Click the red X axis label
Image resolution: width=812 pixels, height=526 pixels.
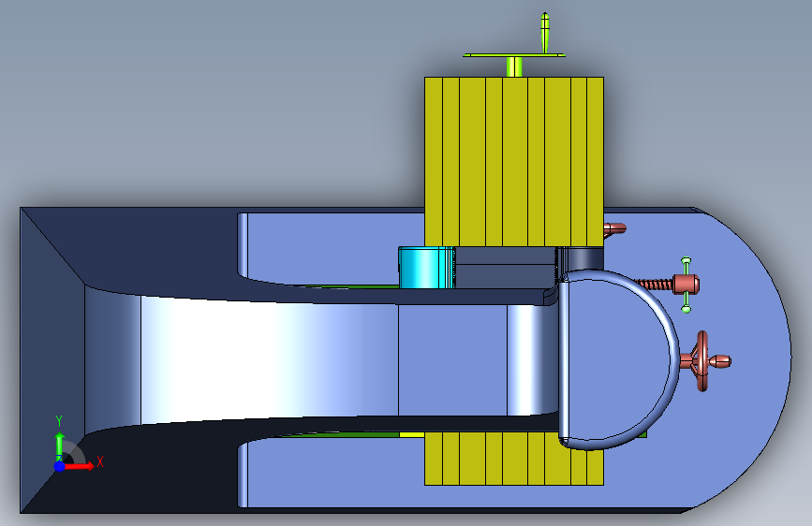pos(100,461)
